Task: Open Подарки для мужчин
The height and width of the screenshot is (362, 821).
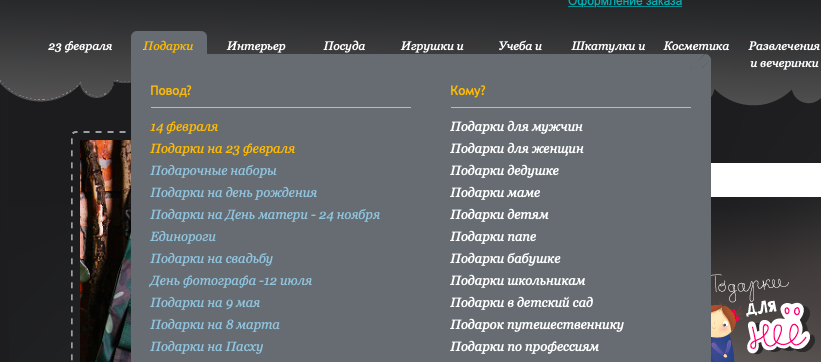Action: click(x=516, y=127)
